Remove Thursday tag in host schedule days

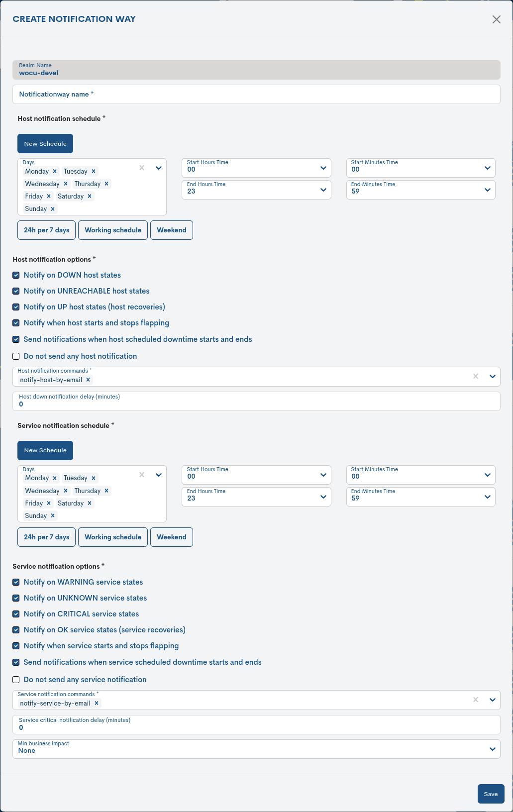[106, 184]
